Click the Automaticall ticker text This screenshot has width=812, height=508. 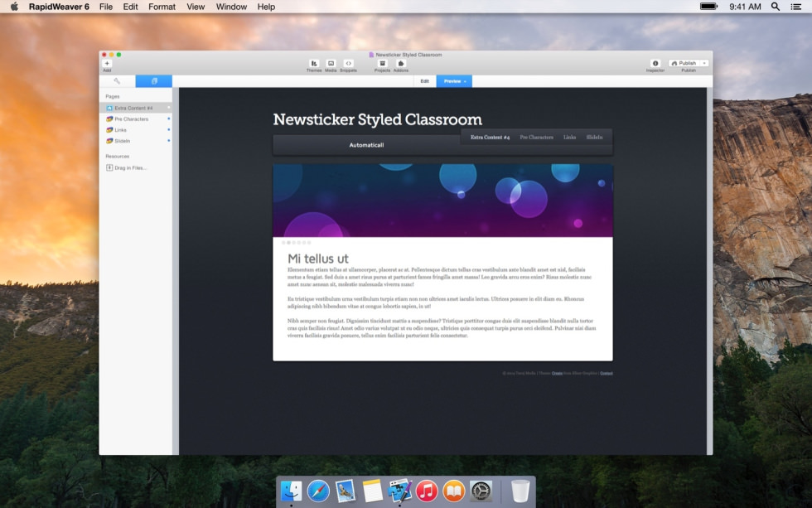[x=366, y=145]
